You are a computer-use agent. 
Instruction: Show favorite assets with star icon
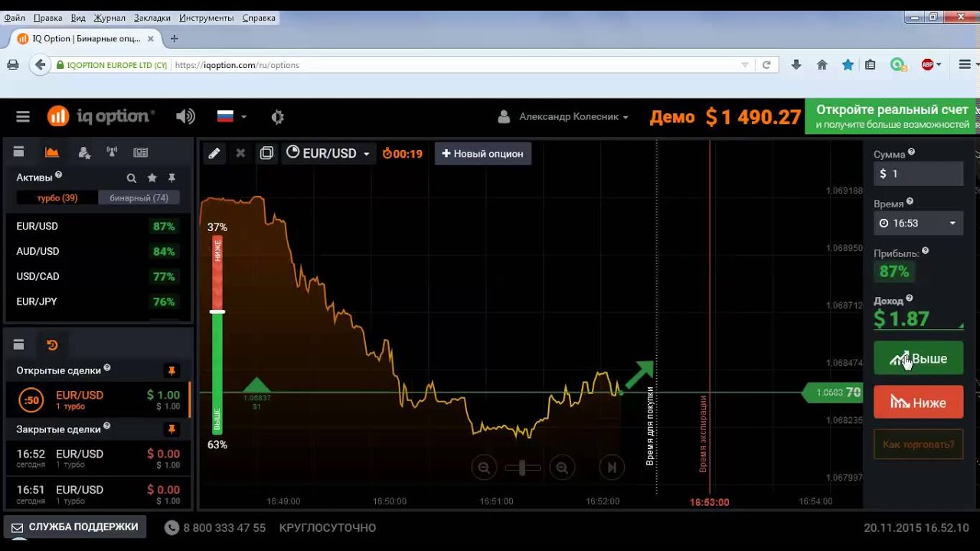point(152,178)
